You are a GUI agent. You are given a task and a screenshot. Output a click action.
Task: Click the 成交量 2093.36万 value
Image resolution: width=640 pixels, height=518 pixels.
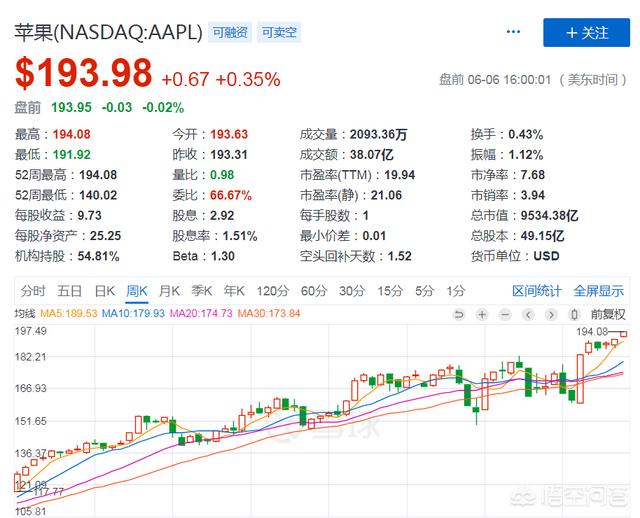coord(378,134)
